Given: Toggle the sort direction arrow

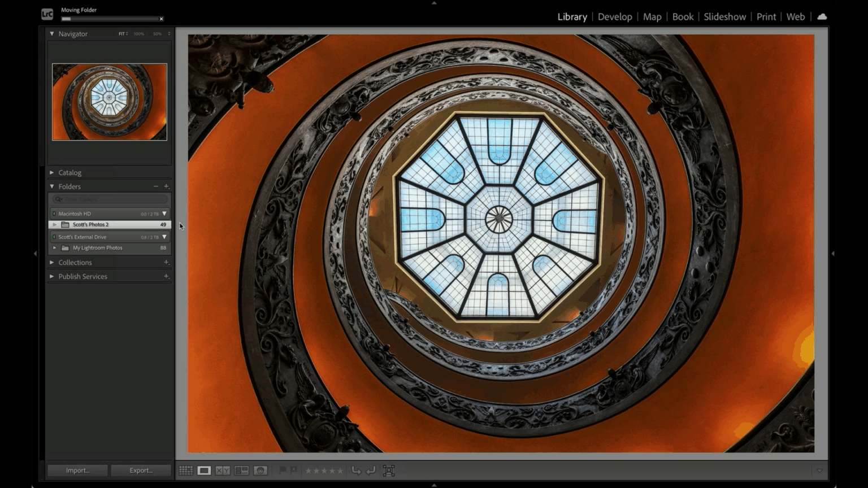Looking at the screenshot, I should click(356, 470).
